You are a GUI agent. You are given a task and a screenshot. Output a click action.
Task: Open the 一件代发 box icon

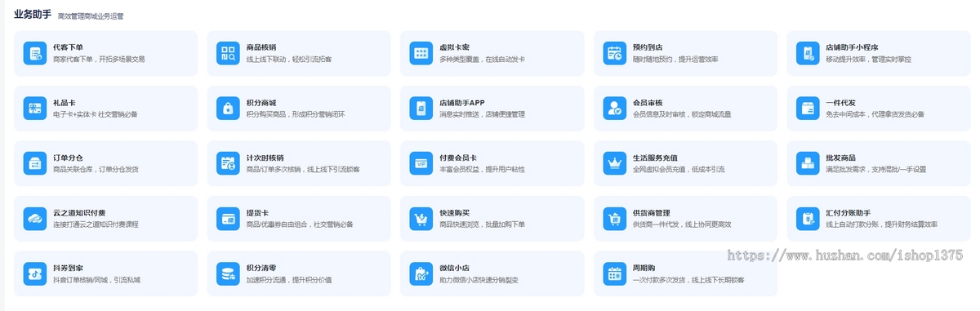[x=808, y=108]
